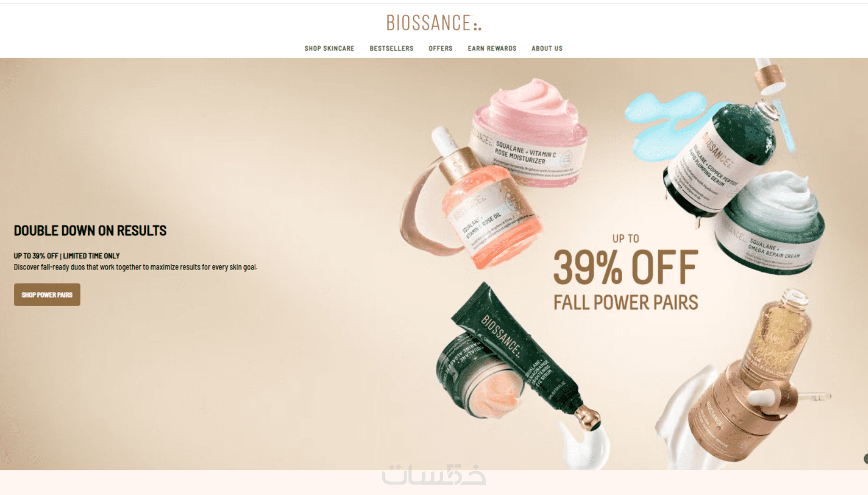Click the dark widget at right edge
This screenshot has height=495, width=868.
[865, 459]
